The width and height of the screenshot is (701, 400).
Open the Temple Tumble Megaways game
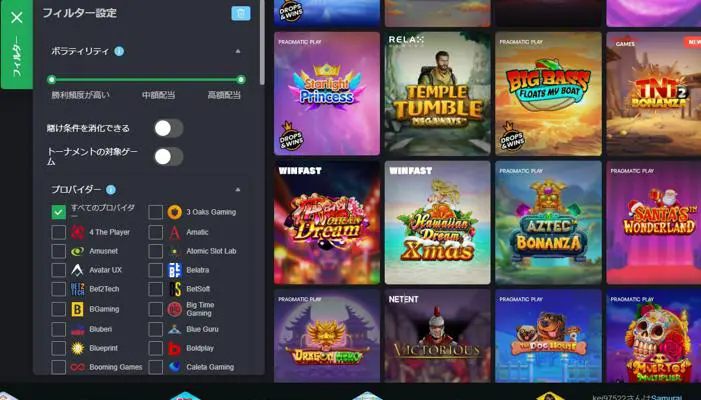(438, 93)
